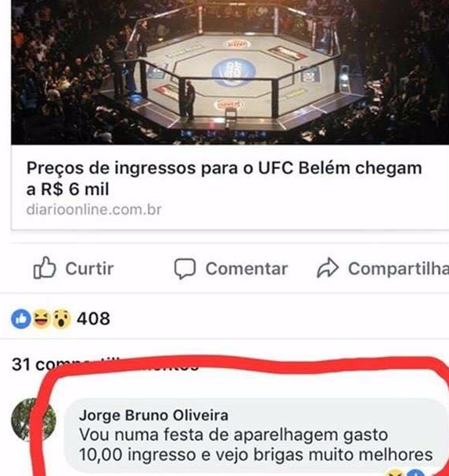449x476 pixels.
Task: Click the Bud Light logo in octagon photo
Action: pyautogui.click(x=234, y=72)
